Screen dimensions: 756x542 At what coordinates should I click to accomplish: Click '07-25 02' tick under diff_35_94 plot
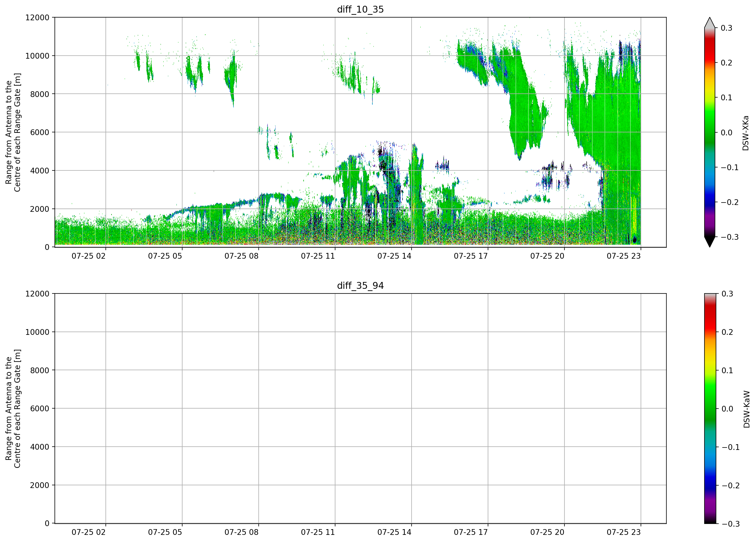(x=89, y=532)
